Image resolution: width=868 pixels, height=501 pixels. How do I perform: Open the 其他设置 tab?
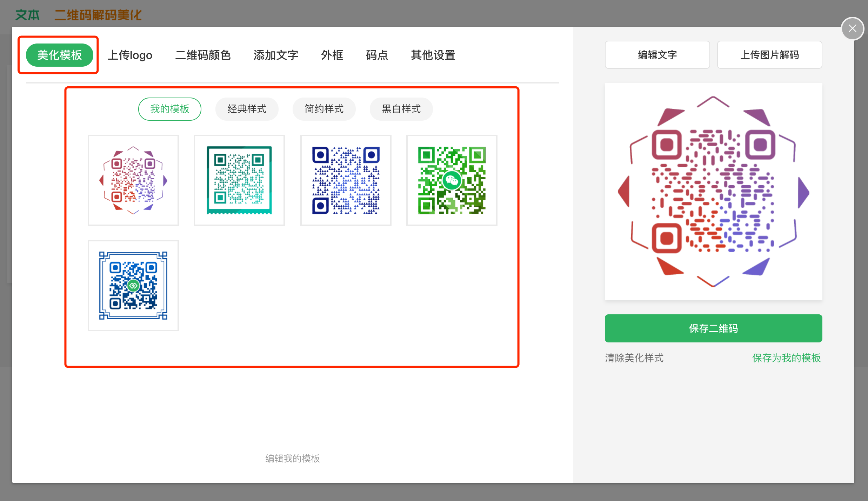pos(433,55)
